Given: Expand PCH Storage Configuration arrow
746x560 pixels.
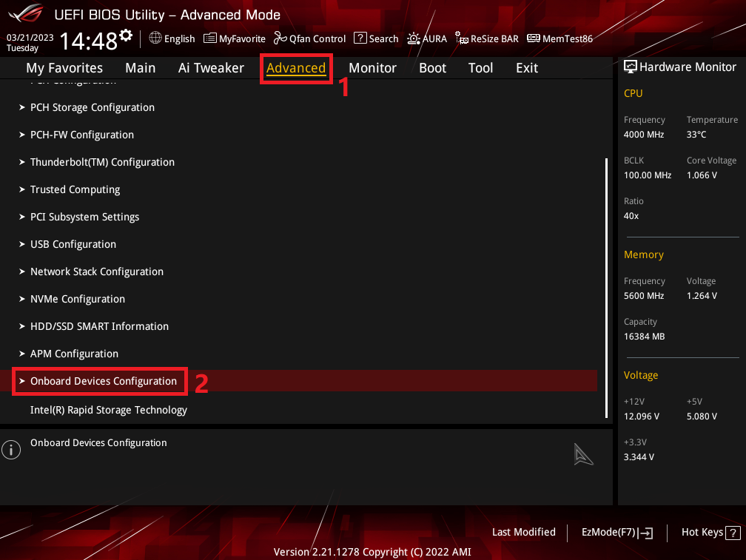Looking at the screenshot, I should click(22, 107).
